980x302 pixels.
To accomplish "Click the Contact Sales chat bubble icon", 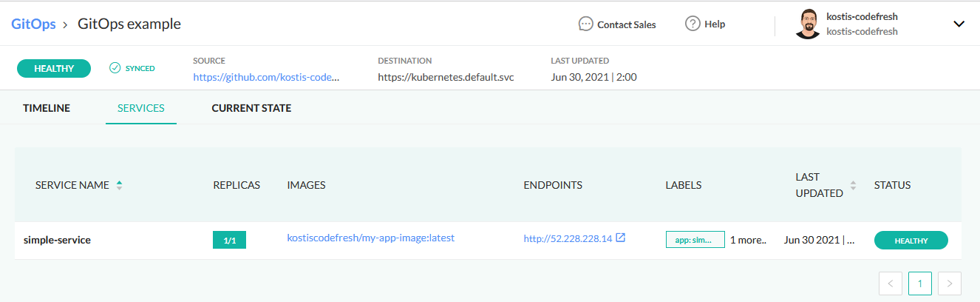I will click(x=585, y=24).
